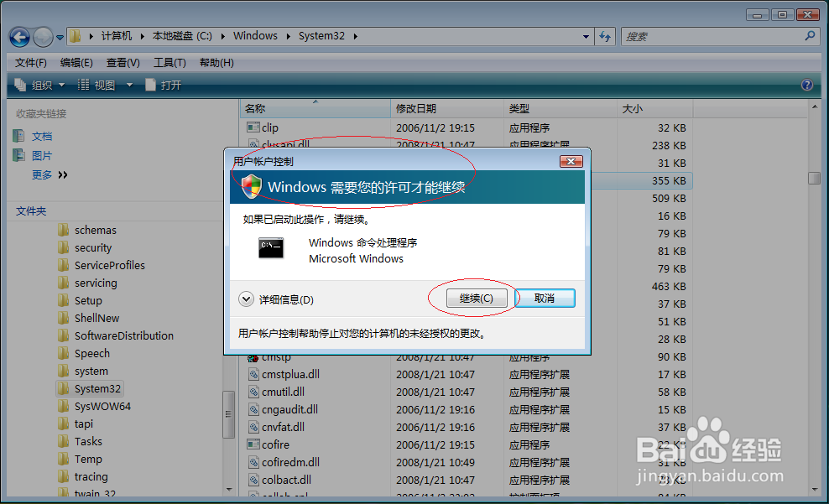
Task: Click the 计算机 breadcrumb segment
Action: [117, 36]
